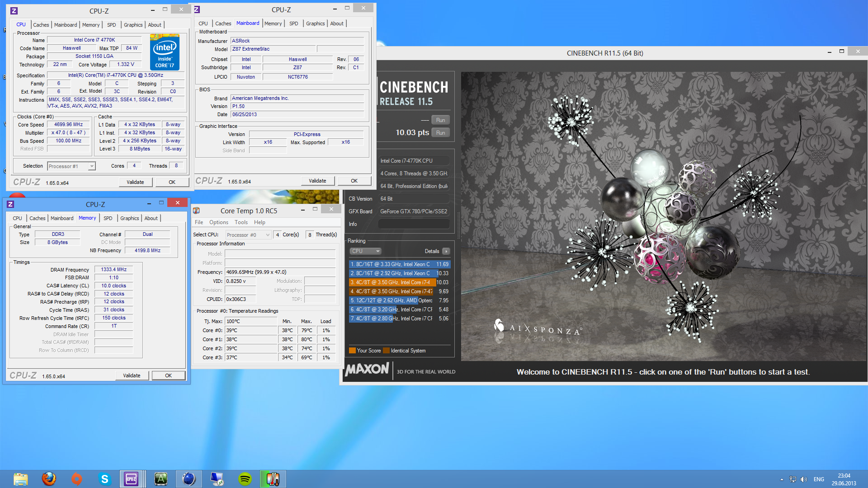Open the Remote Desktop taskbar icon

pyautogui.click(x=217, y=479)
